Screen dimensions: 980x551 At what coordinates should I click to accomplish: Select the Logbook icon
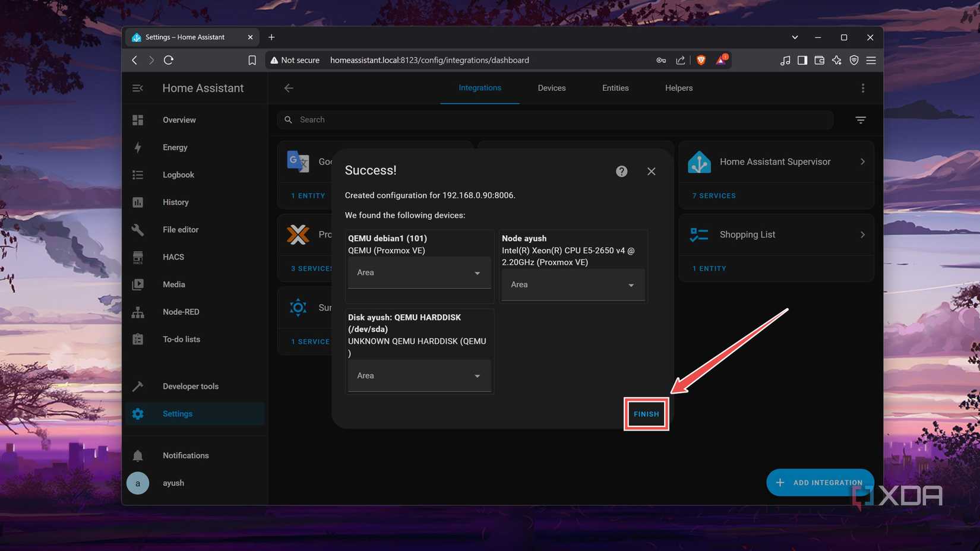137,175
